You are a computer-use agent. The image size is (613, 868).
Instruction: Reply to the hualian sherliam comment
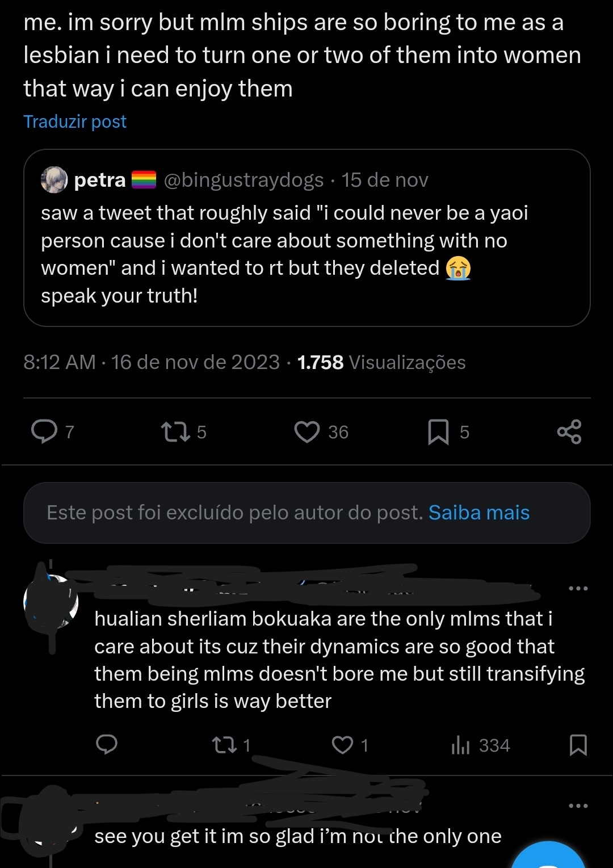tap(107, 744)
